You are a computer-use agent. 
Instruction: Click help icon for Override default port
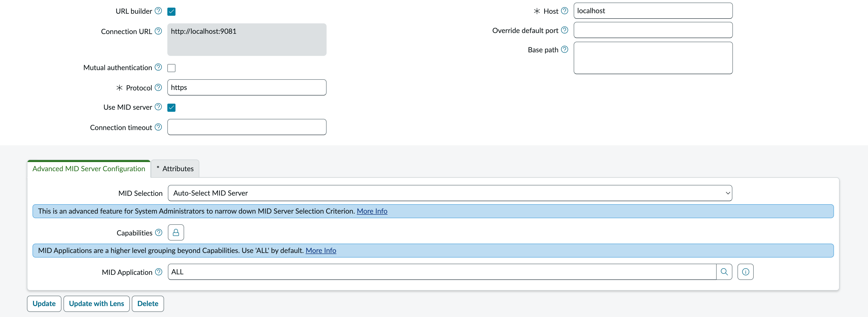click(564, 30)
